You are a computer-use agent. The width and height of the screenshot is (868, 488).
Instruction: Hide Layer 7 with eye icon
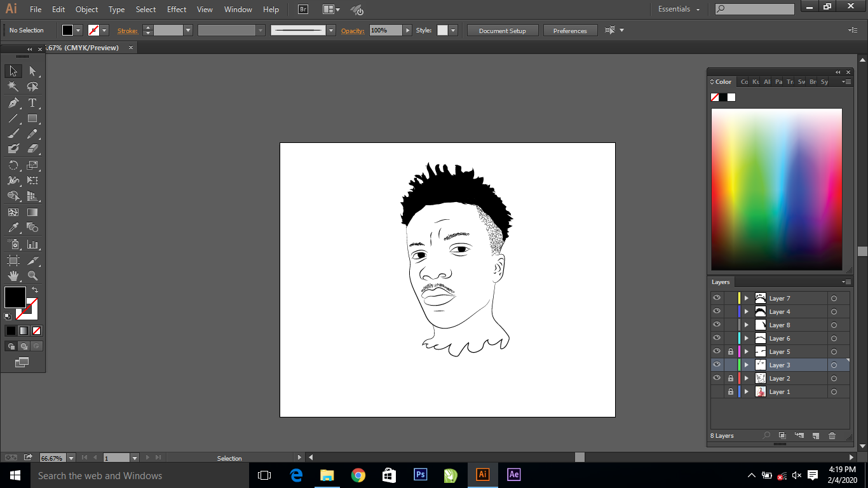[717, 298]
